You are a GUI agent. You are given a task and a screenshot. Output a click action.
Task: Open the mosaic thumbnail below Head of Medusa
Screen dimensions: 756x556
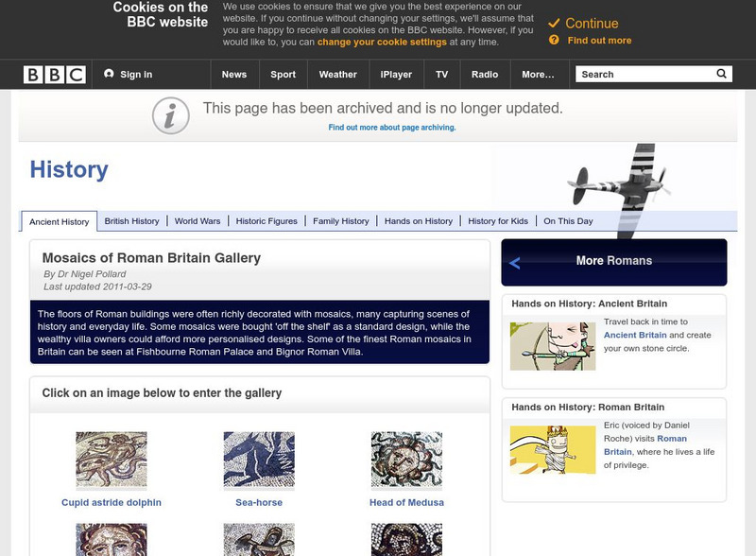point(406,540)
